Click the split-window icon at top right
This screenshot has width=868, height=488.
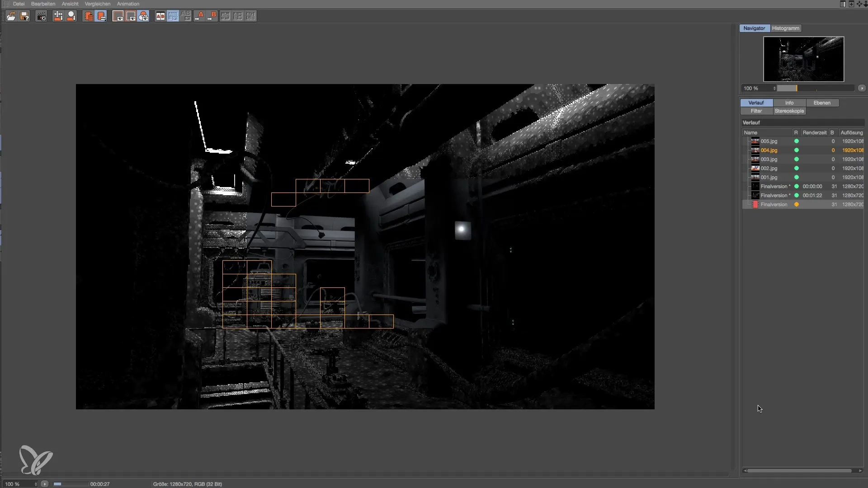pos(843,4)
